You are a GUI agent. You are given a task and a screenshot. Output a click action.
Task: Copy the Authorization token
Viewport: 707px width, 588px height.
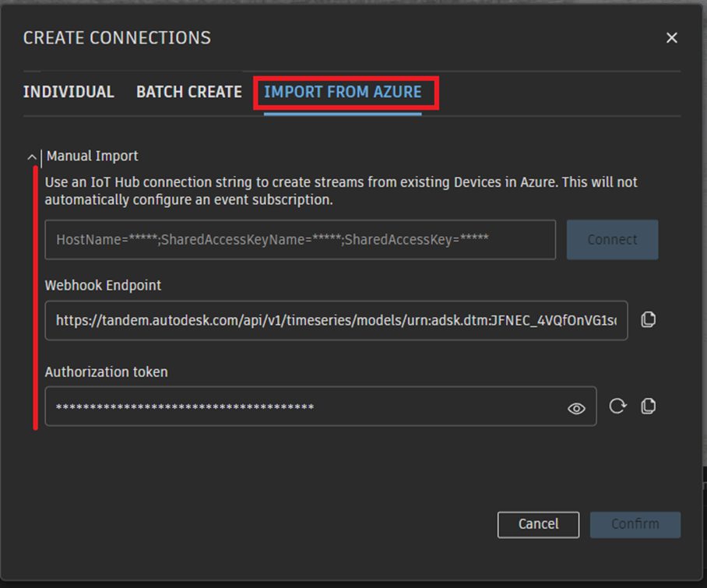pyautogui.click(x=648, y=407)
